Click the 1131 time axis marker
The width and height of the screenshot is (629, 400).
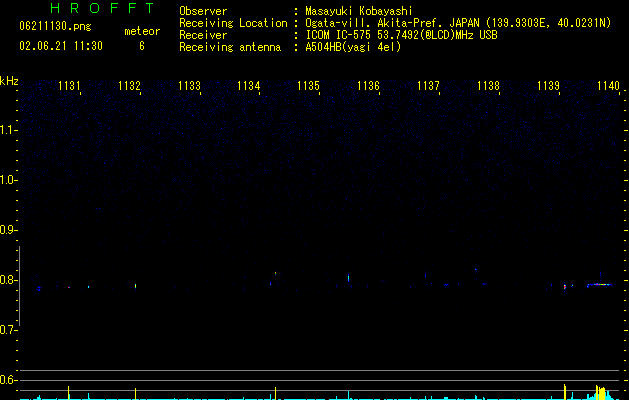point(69,86)
